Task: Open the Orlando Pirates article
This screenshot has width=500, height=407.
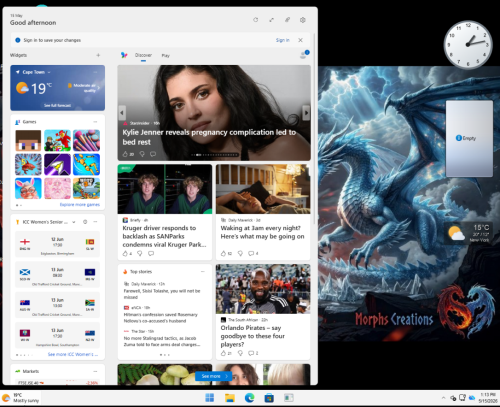Action: [x=252, y=336]
